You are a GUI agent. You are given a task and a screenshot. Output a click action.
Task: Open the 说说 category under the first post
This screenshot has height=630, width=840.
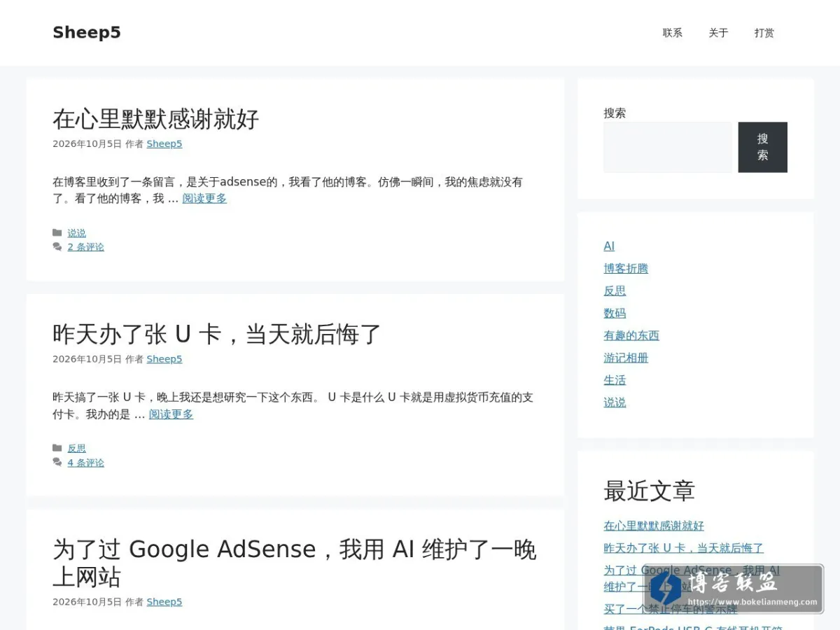[77, 233]
